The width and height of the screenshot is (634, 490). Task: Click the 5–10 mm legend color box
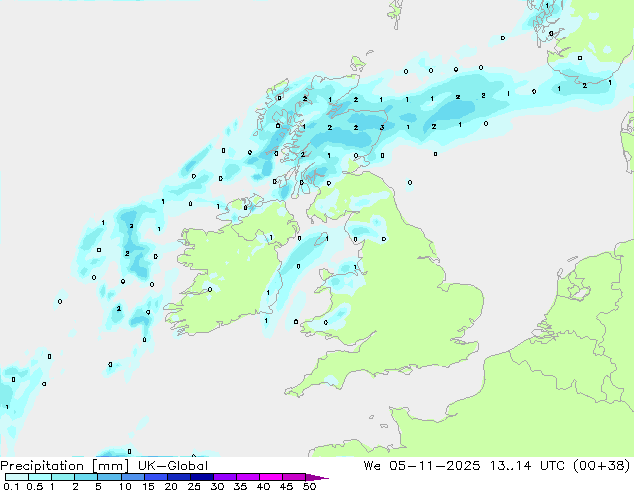pyautogui.click(x=110, y=477)
